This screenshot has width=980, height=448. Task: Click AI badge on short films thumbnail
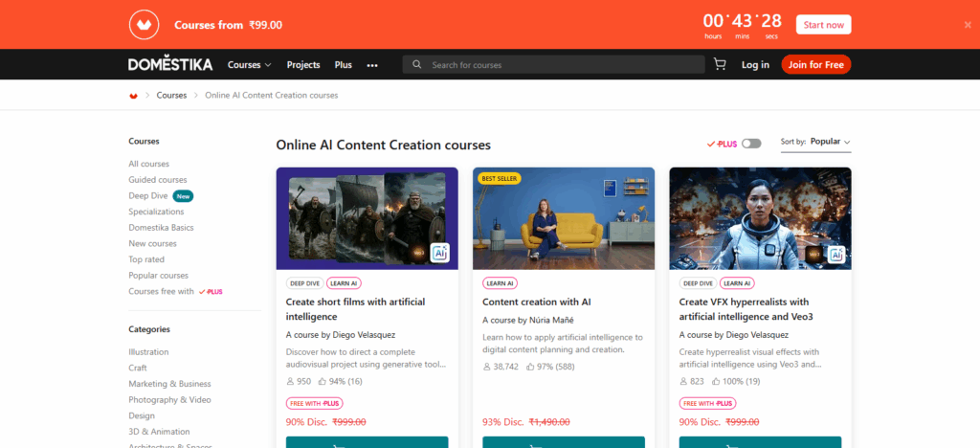439,253
